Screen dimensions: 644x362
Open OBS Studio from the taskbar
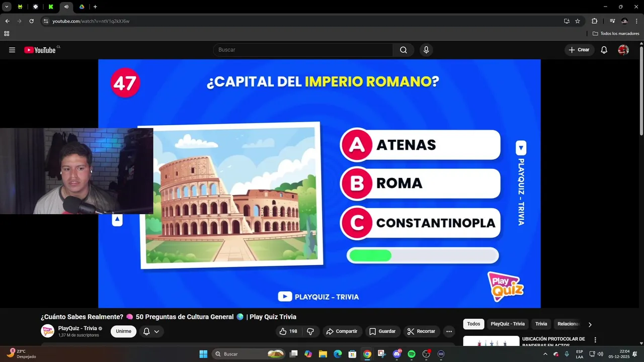(x=427, y=354)
